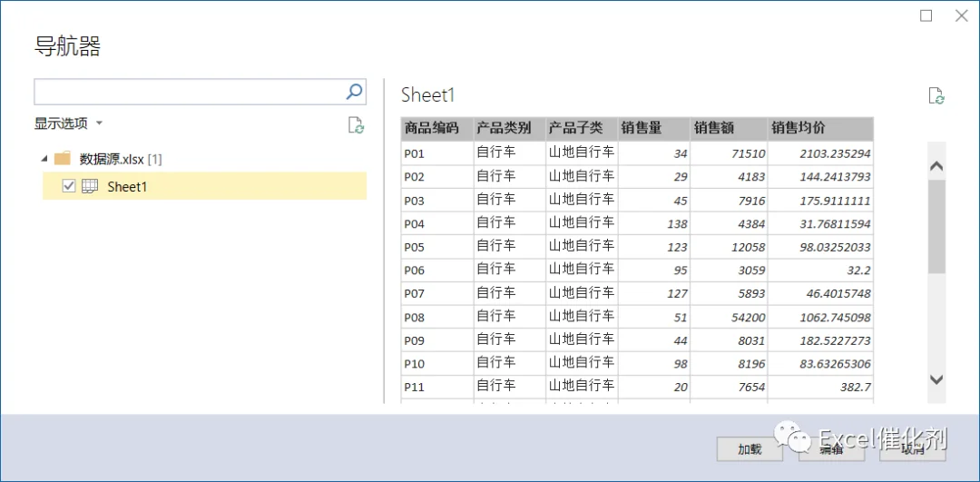Click cell P11 in preview

point(436,387)
